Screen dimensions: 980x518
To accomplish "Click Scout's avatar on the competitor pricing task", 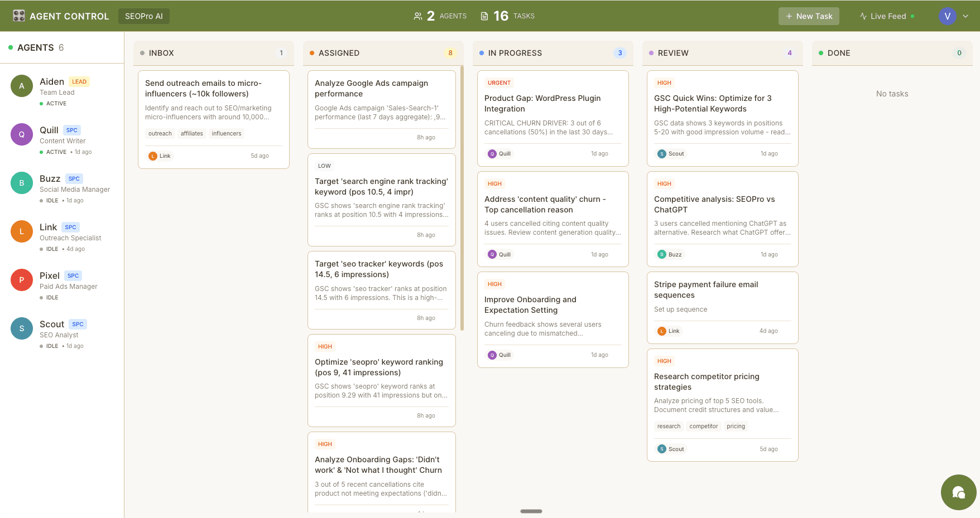I will 662,448.
